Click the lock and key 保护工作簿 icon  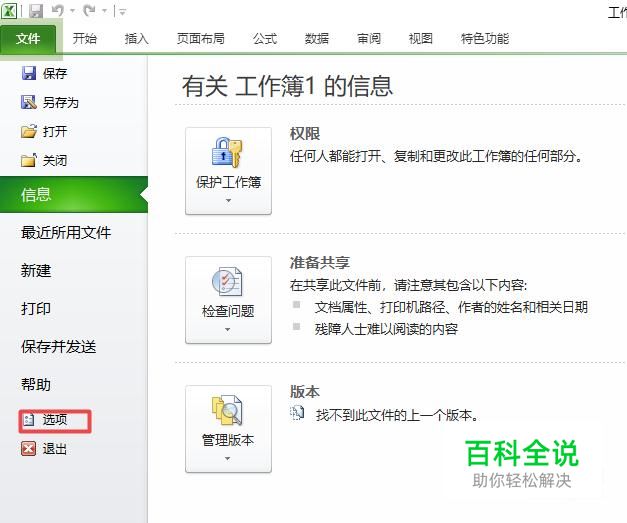227,152
